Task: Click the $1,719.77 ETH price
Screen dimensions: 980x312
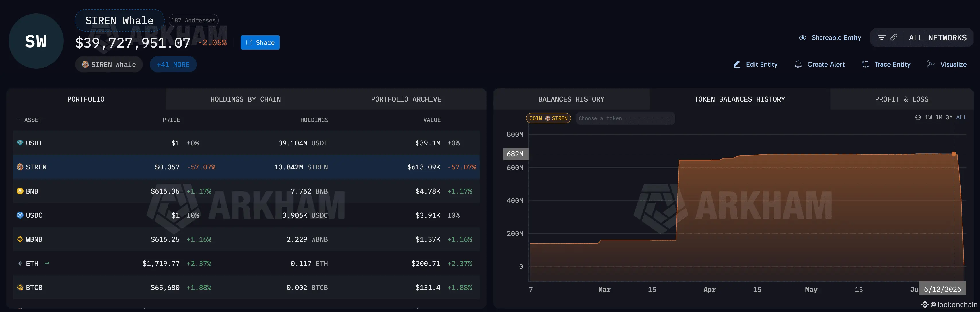Action: point(161,263)
